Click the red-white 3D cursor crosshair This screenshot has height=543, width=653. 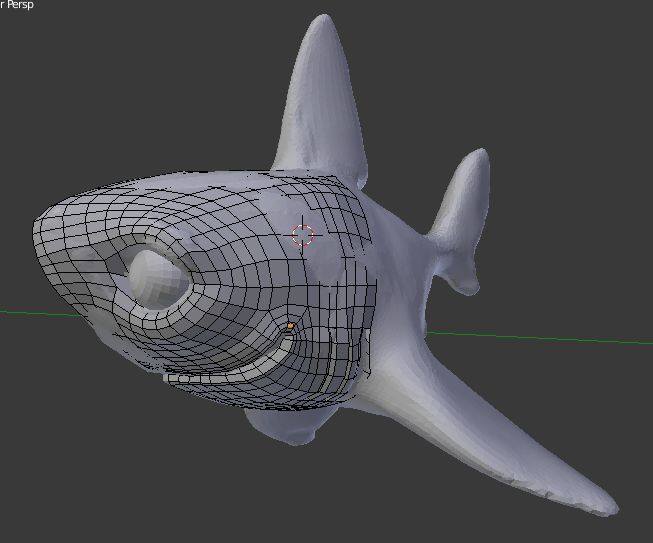tap(303, 235)
